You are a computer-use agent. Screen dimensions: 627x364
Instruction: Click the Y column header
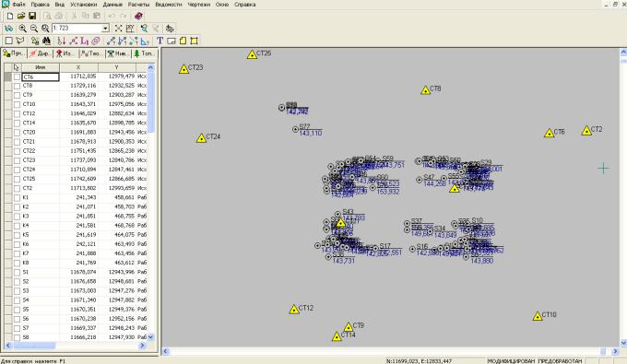[x=117, y=67]
